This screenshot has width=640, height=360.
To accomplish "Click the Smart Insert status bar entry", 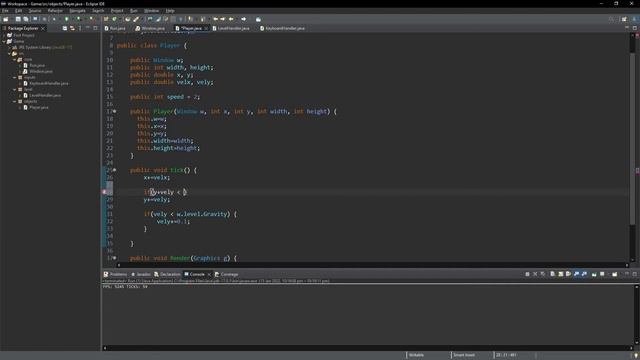I will pyautogui.click(x=464, y=355).
